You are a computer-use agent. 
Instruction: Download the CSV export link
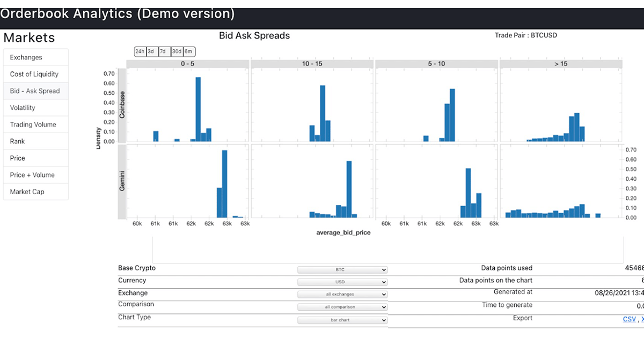(x=629, y=319)
